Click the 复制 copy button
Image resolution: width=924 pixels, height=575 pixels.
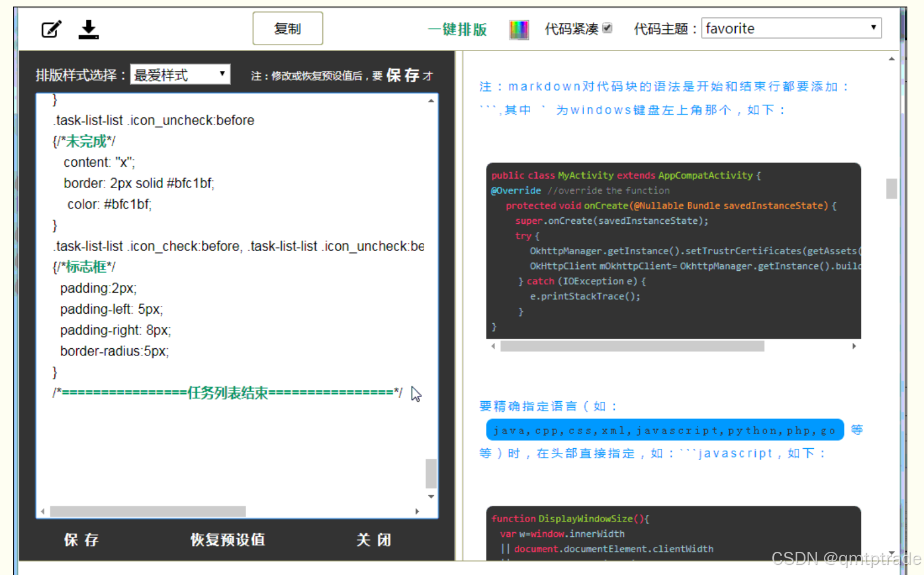tap(288, 29)
